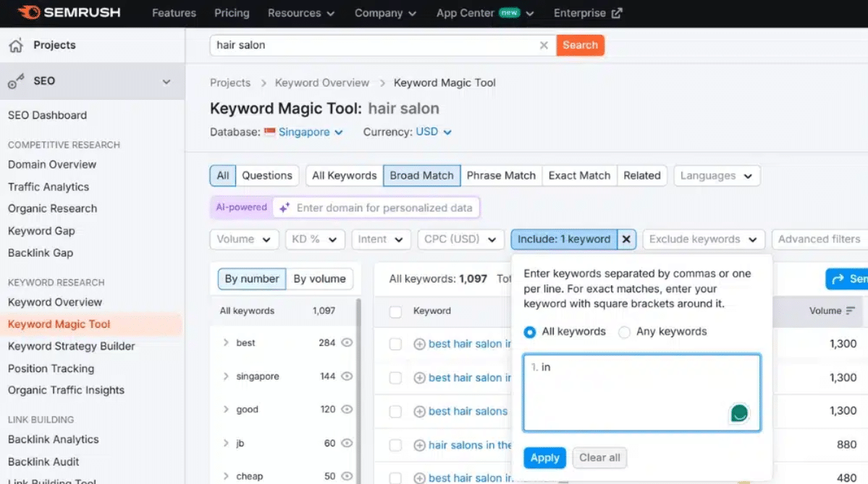The width and height of the screenshot is (868, 484).
Task: Toggle eye icon for singapore group
Action: [347, 376]
